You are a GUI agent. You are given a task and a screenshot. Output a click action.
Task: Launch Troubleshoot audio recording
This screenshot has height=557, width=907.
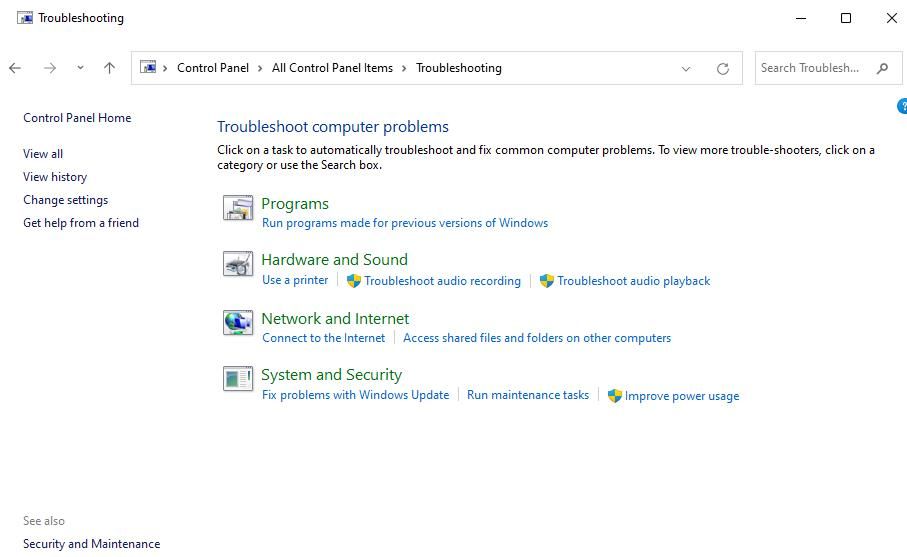(442, 281)
